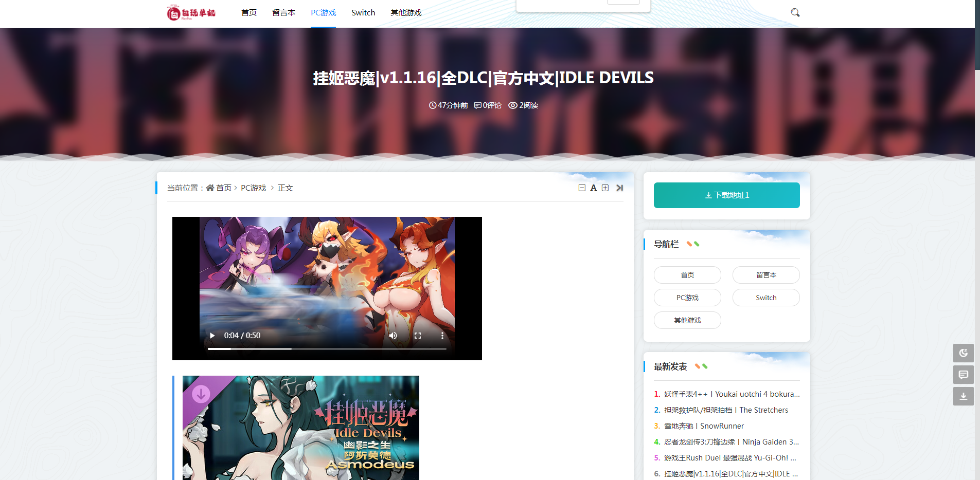Click the home icon in breadcrumb

[x=210, y=188]
